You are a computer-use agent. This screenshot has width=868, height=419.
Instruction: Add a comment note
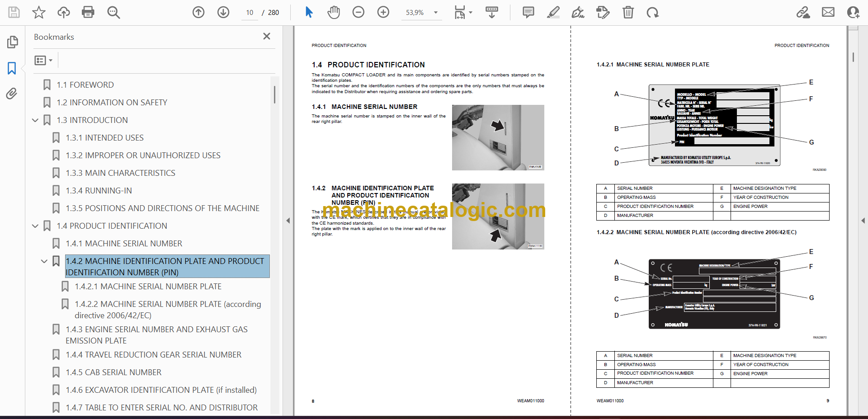pos(528,12)
